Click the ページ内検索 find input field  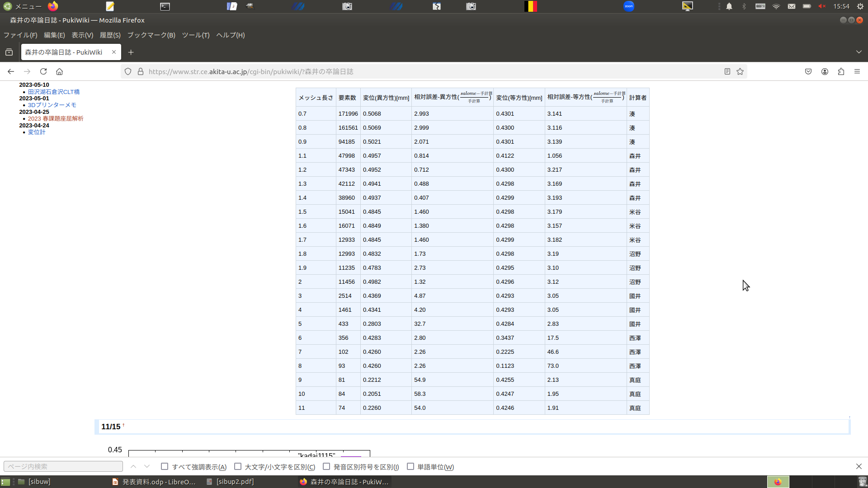63,466
